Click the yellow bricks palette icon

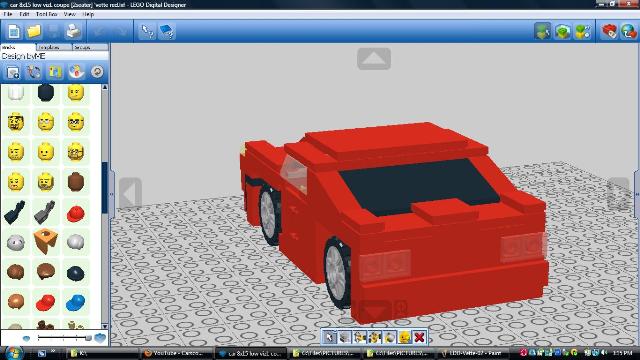[55, 72]
